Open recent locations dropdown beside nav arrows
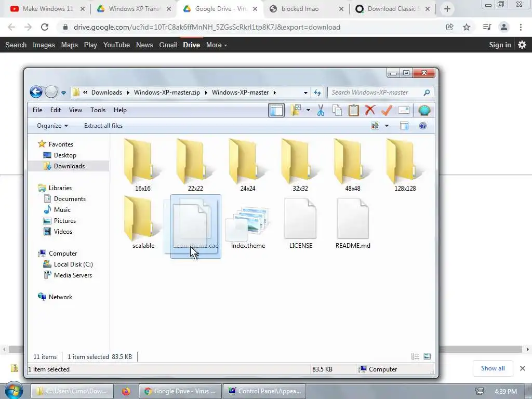This screenshot has height=399, width=532. 63,92
